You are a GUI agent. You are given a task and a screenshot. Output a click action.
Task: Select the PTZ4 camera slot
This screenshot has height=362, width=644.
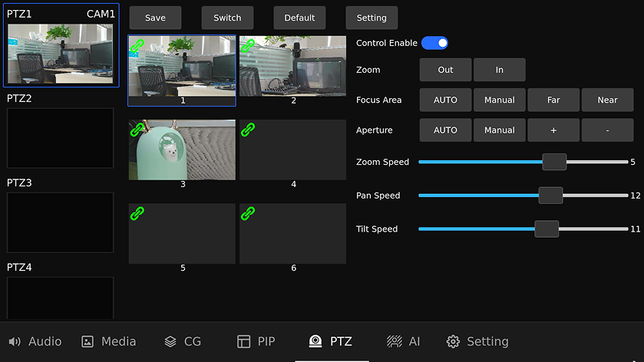61,298
